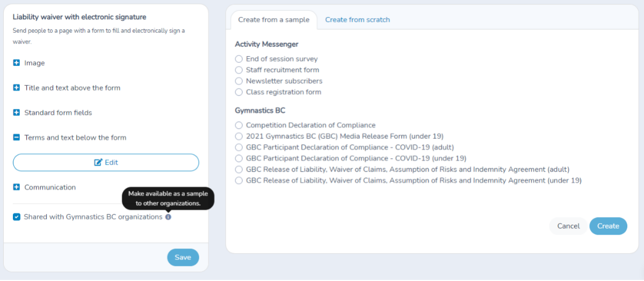Viewport: 644px width, 281px height.
Task: Click the Activity Messenger heading
Action: (266, 44)
